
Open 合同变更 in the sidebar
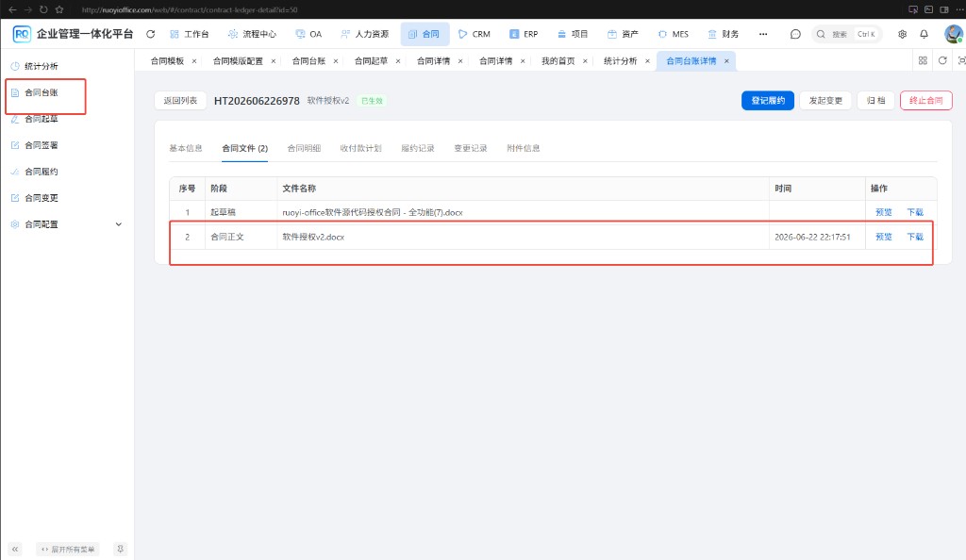[42, 198]
